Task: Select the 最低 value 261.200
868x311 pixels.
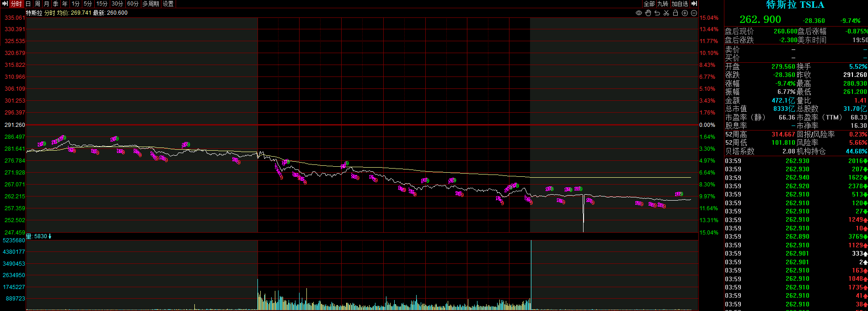Action: [855, 92]
